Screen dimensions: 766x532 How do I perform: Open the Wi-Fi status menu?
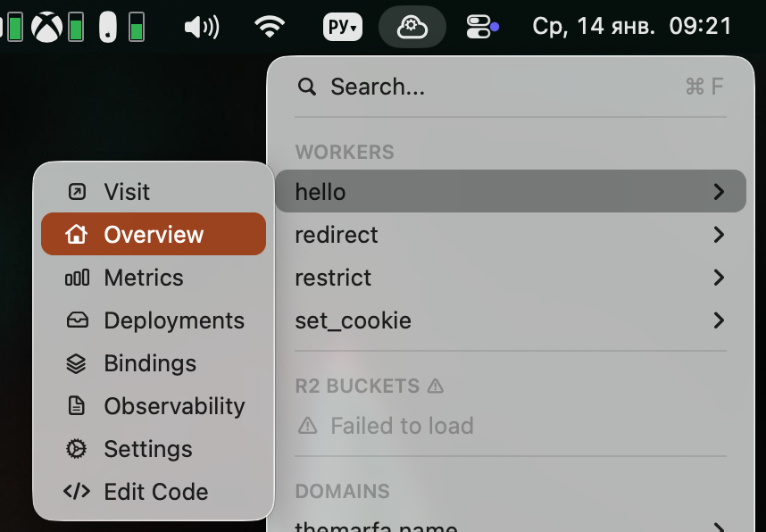pyautogui.click(x=270, y=27)
